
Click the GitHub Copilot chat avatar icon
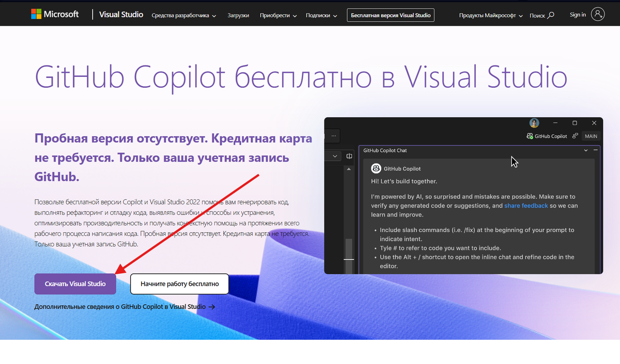376,168
